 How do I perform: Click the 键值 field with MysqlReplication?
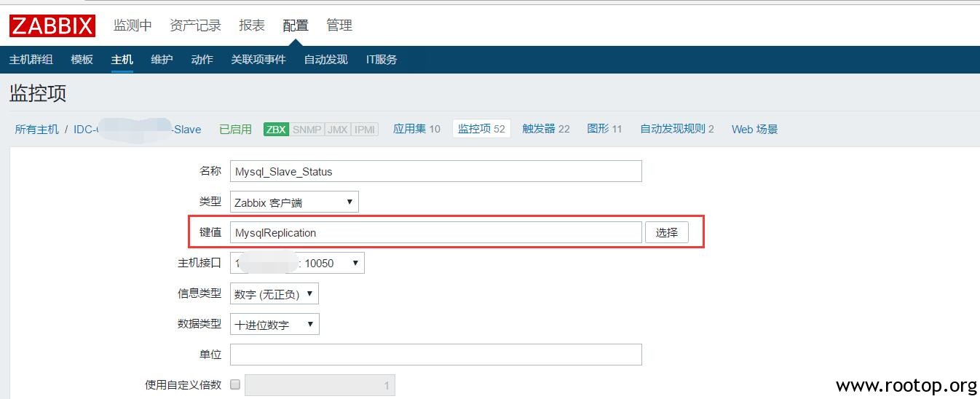coord(436,232)
